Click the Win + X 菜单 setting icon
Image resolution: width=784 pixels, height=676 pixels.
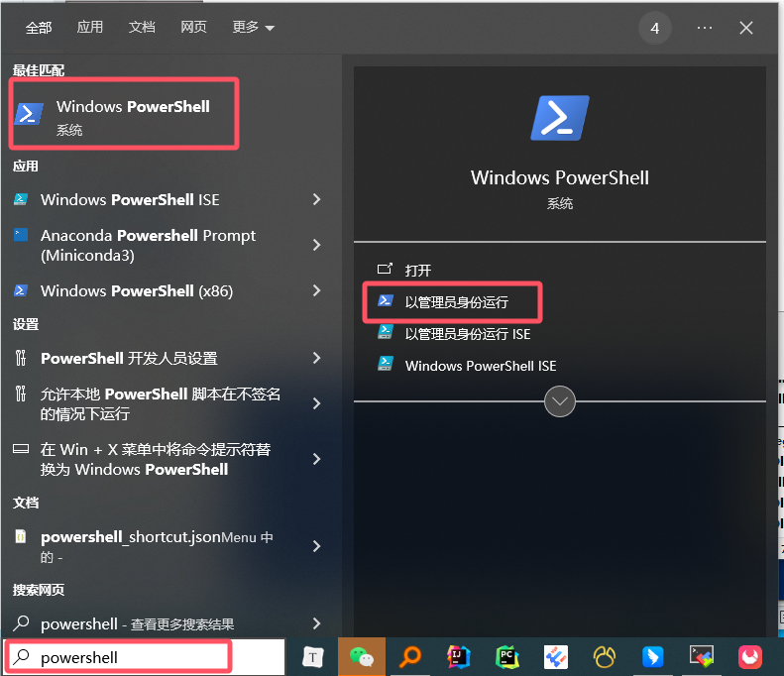point(21,448)
